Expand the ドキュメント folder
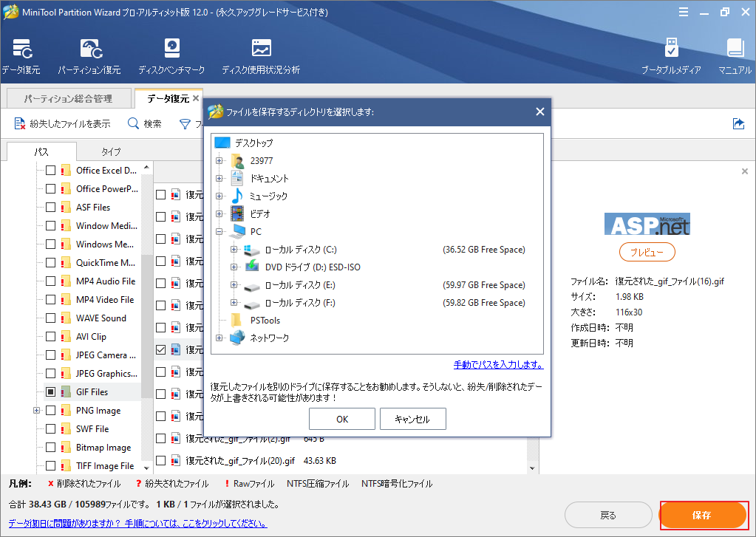The height and width of the screenshot is (537, 756). tap(218, 178)
